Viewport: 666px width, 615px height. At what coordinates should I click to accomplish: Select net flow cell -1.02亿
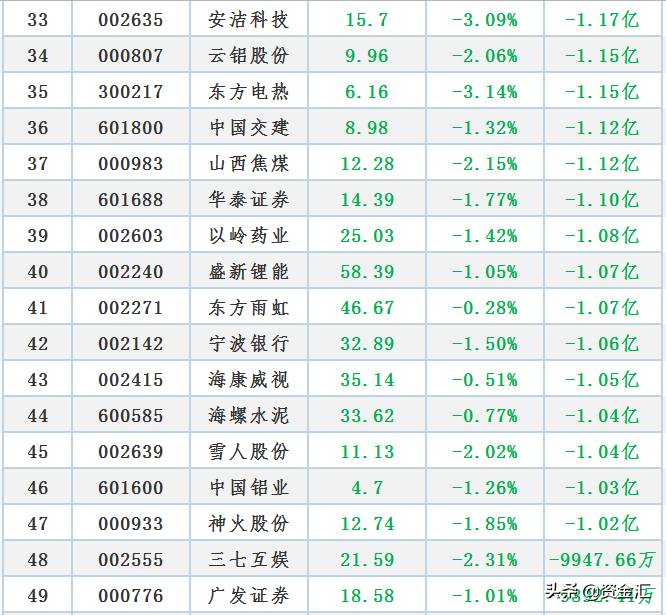pyautogui.click(x=602, y=524)
